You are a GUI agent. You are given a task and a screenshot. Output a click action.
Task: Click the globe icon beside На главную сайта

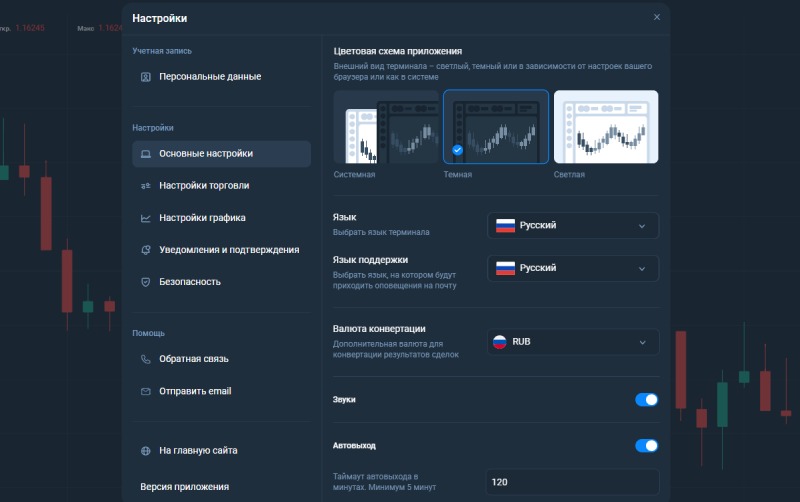click(x=145, y=451)
